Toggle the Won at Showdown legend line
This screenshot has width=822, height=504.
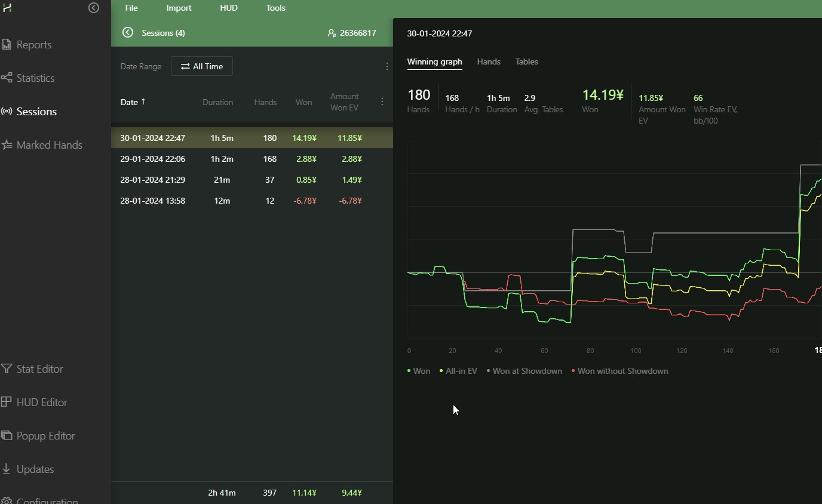click(x=525, y=371)
